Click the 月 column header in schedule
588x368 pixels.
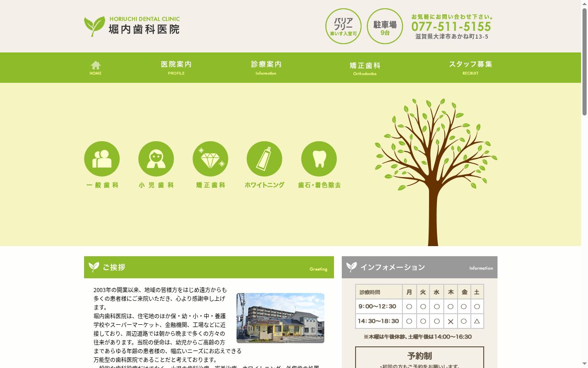coord(409,292)
